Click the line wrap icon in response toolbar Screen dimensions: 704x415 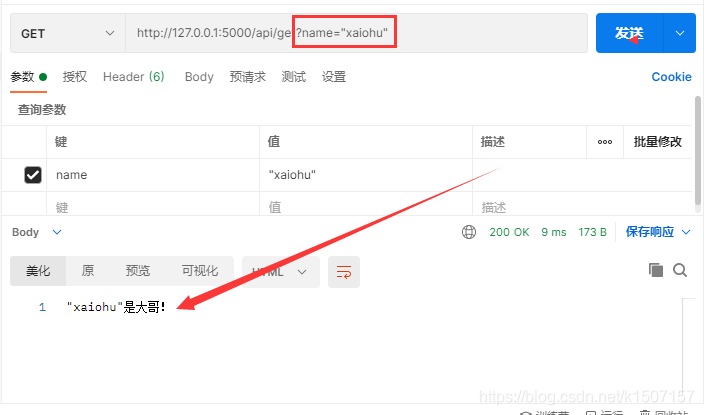[x=344, y=271]
